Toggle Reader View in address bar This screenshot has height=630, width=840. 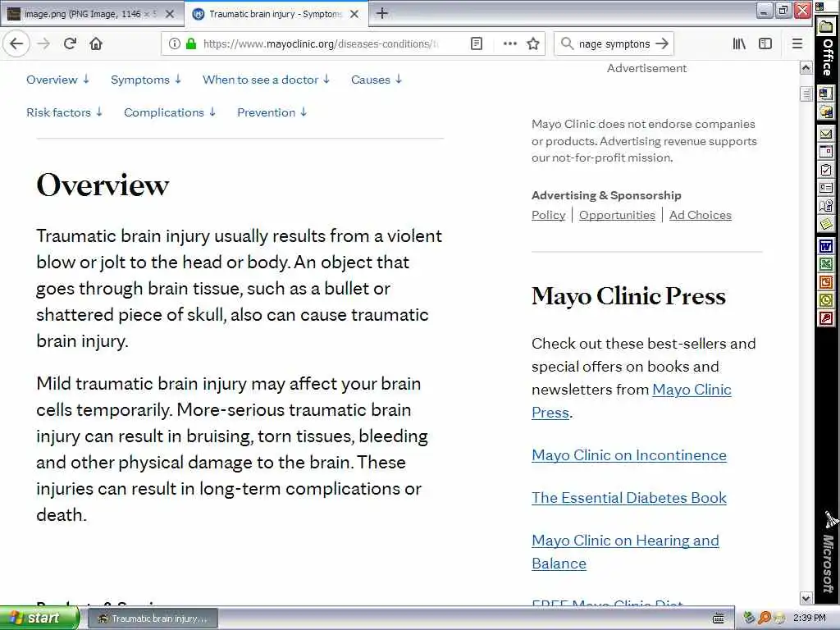477,43
